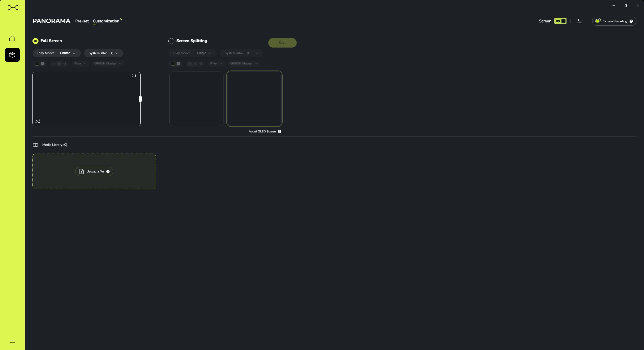Select the Full Screen radio option
Viewport: 644px width, 350px height.
pyautogui.click(x=35, y=41)
